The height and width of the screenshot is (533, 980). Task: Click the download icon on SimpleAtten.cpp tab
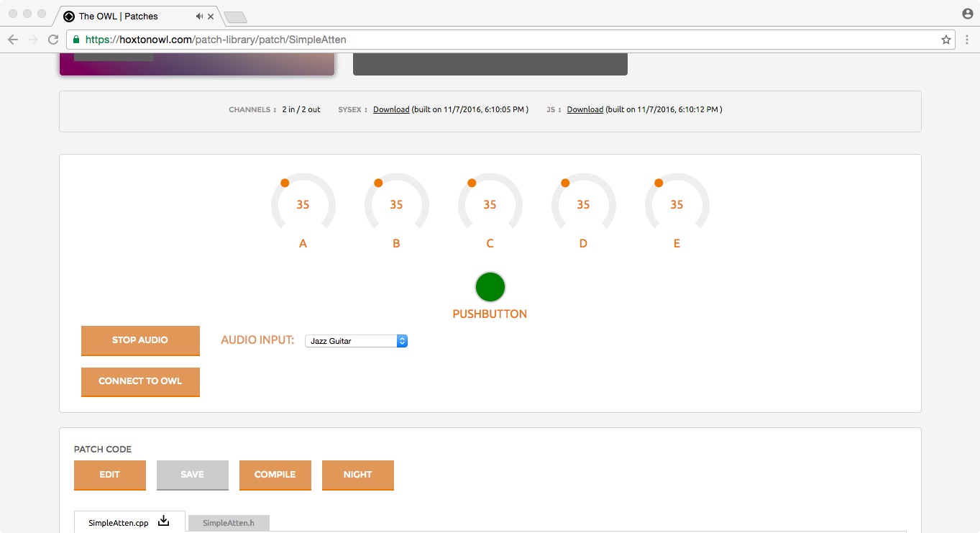click(x=164, y=521)
